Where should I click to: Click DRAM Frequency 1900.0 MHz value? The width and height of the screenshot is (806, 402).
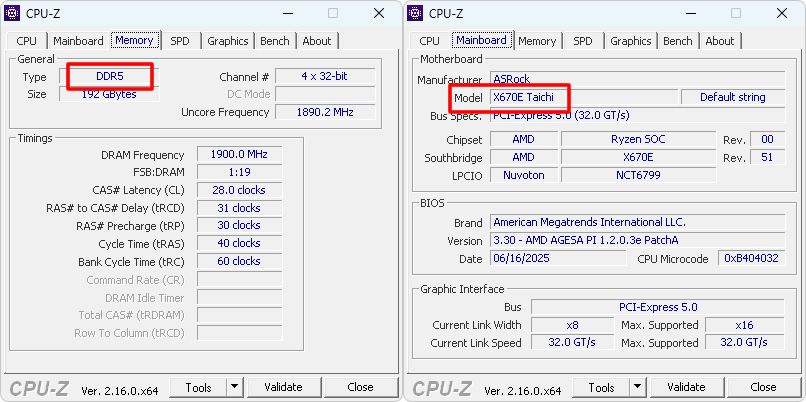[239, 155]
